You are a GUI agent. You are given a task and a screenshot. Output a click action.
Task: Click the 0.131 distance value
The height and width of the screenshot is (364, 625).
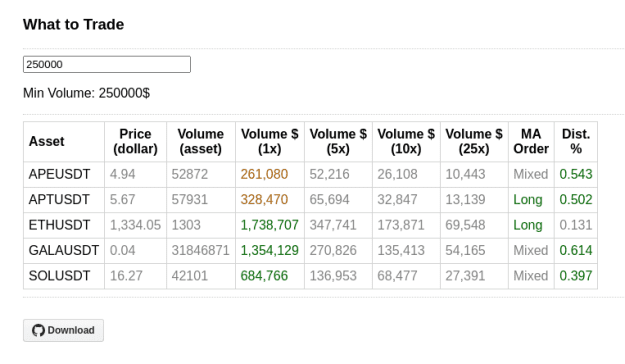(576, 225)
